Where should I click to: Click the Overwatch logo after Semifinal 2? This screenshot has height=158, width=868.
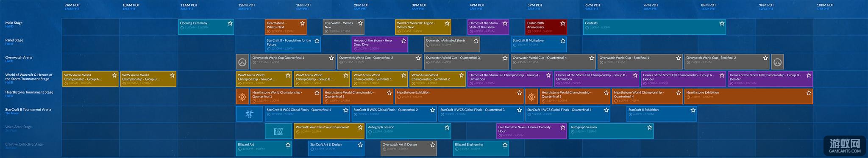777,62
